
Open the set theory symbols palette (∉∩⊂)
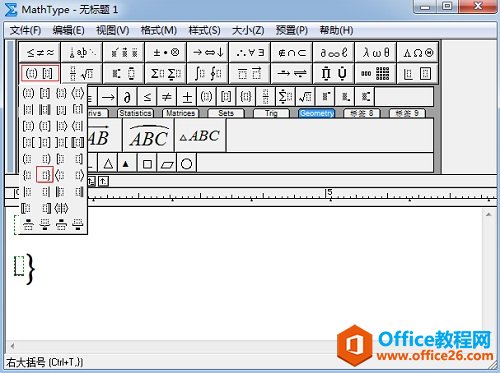click(x=292, y=52)
